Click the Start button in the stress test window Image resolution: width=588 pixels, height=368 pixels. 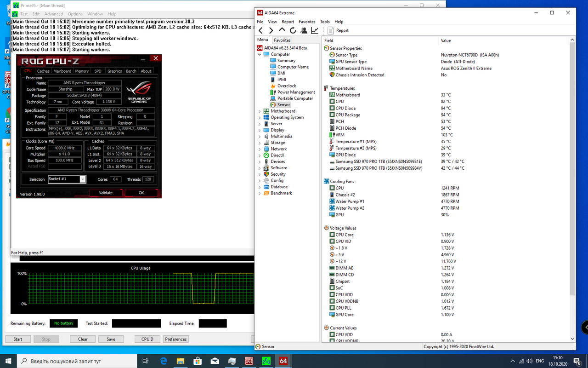pyautogui.click(x=18, y=339)
